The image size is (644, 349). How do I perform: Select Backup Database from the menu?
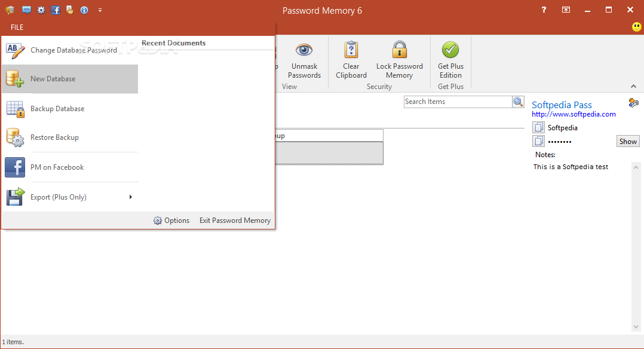point(70,109)
